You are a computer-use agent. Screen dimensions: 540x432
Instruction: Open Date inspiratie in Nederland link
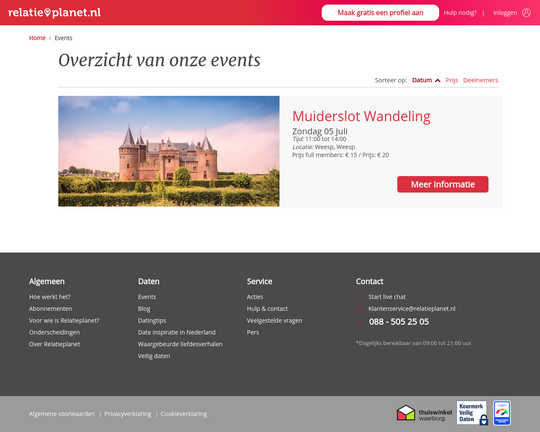(177, 332)
